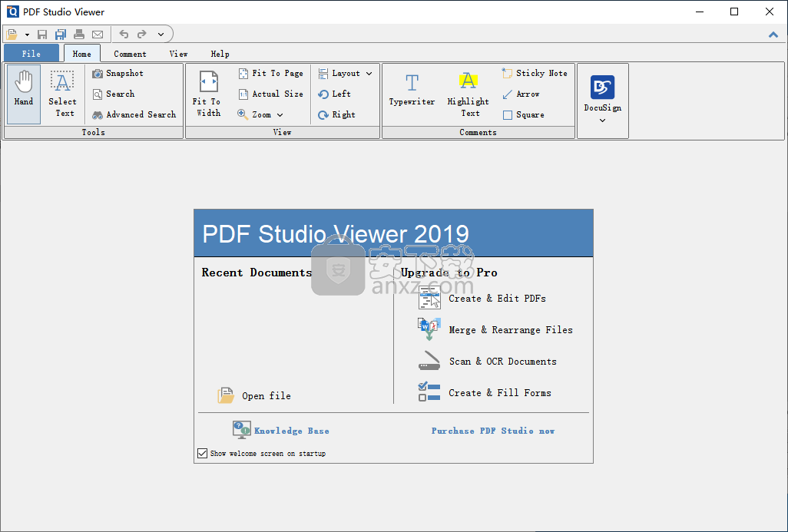The height and width of the screenshot is (532, 788).
Task: Open the Zoom dropdown
Action: click(260, 114)
